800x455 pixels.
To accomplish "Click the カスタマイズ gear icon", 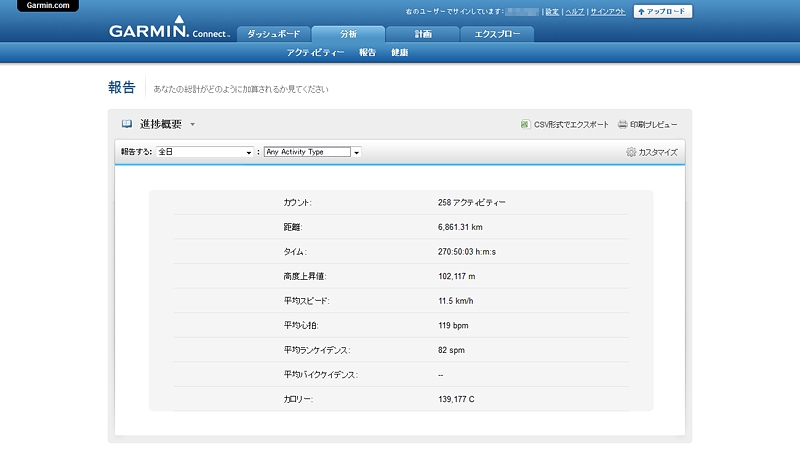I will (x=631, y=152).
